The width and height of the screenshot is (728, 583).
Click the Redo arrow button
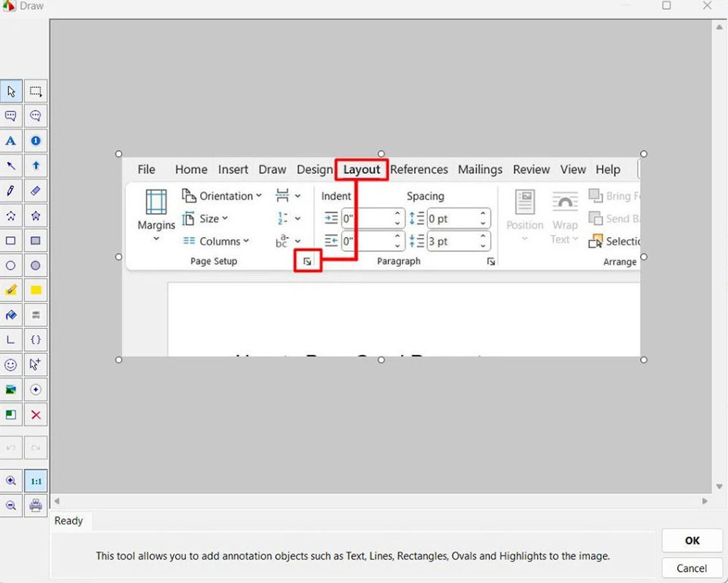point(36,448)
